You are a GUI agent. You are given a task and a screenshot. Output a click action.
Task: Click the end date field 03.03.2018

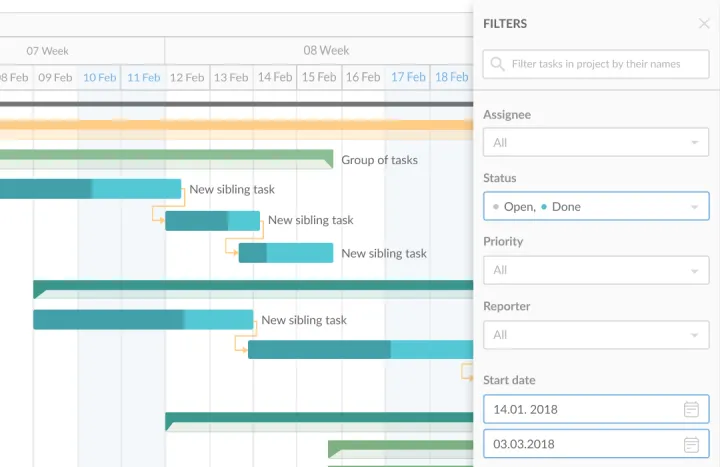(x=580, y=444)
